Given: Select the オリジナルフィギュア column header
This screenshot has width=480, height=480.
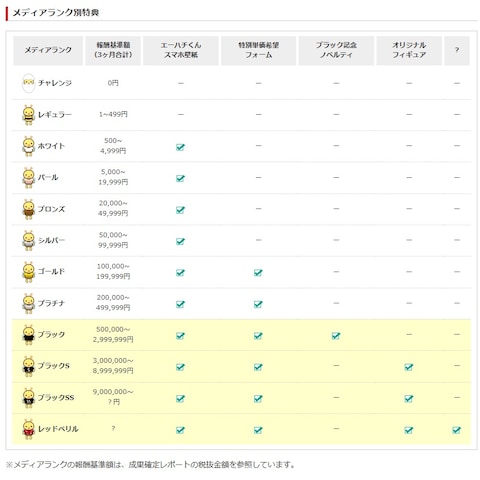Looking at the screenshot, I should pyautogui.click(x=409, y=50).
